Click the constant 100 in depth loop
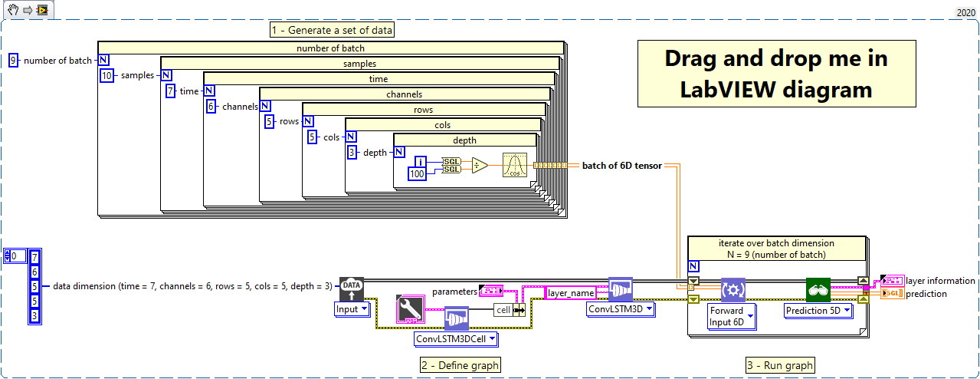This screenshot has height=379, width=980. (x=418, y=174)
